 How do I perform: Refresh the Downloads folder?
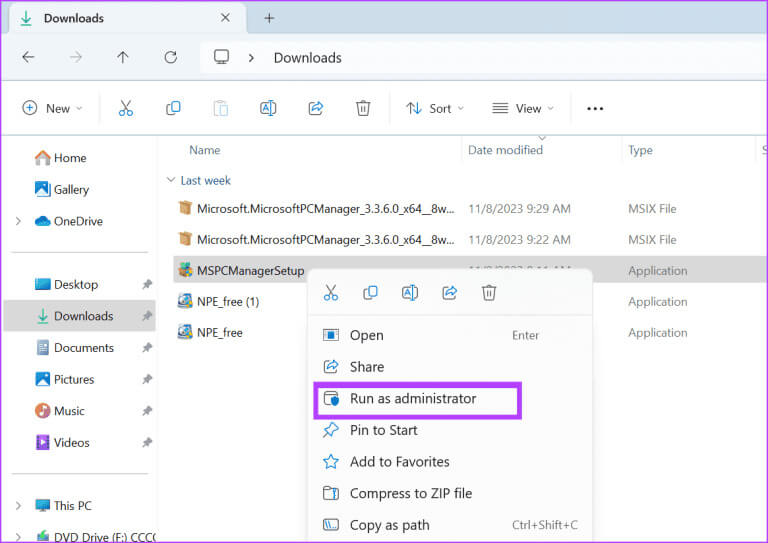point(170,57)
